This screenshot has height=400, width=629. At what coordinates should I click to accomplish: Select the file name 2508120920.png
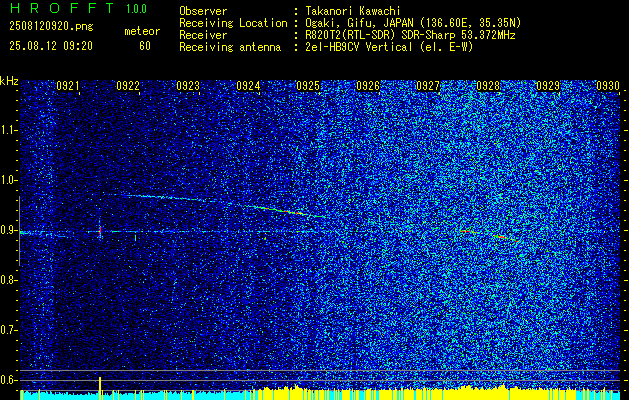(51, 27)
